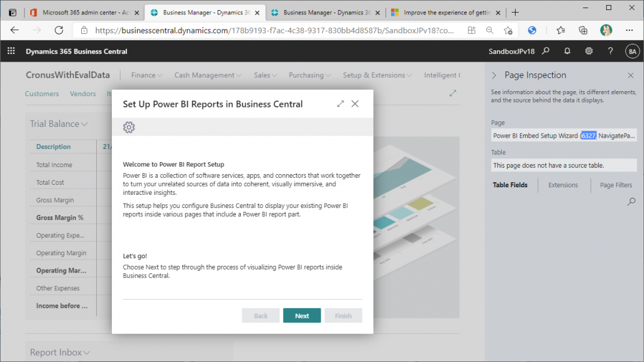Open the Intelligent Cloud menu
This screenshot has height=362, width=644.
(442, 75)
